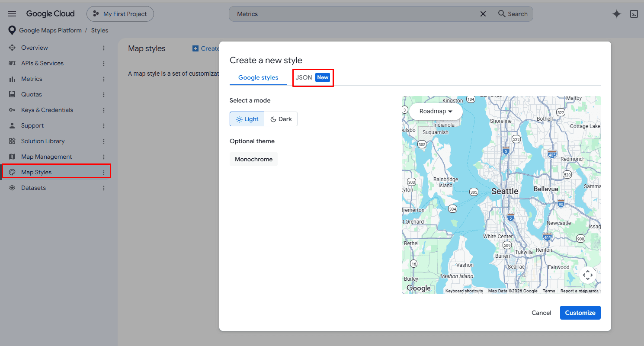Open the main navigation hamburger menu
Image resolution: width=644 pixels, height=346 pixels.
[x=12, y=14]
